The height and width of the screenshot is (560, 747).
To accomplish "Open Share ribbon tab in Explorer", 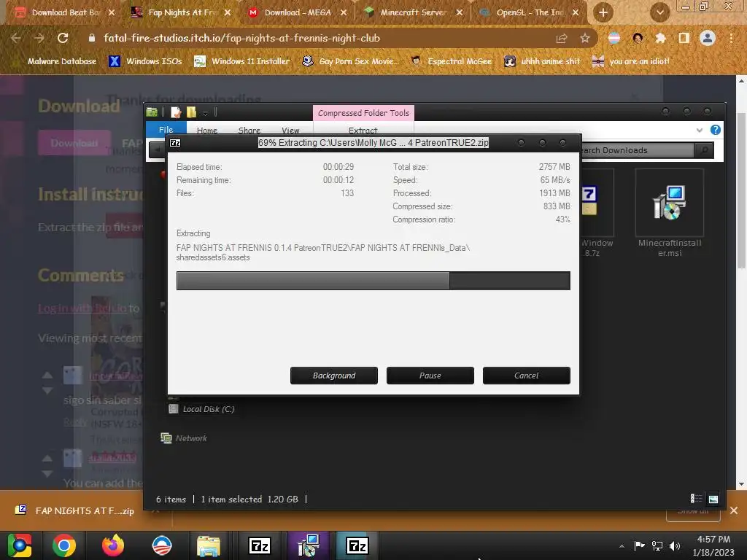I will (x=249, y=131).
